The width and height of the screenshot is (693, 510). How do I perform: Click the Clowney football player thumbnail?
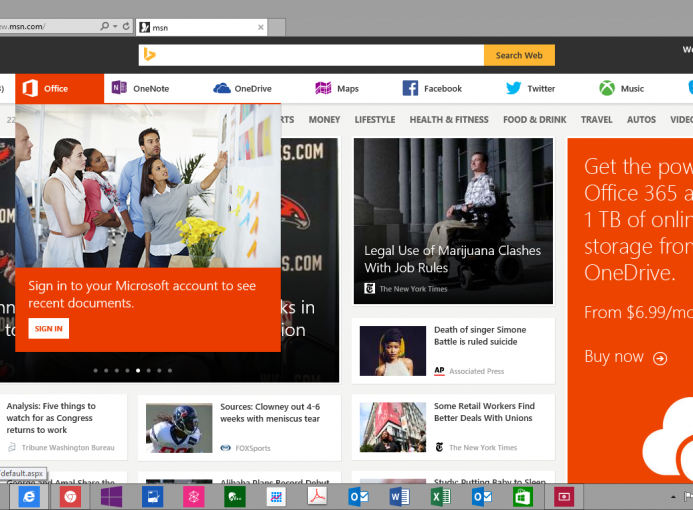pyautogui.click(x=179, y=428)
